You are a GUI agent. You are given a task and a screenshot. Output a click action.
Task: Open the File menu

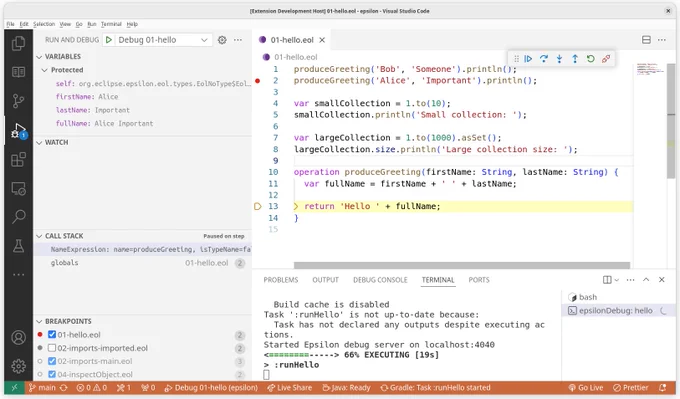click(x=10, y=24)
